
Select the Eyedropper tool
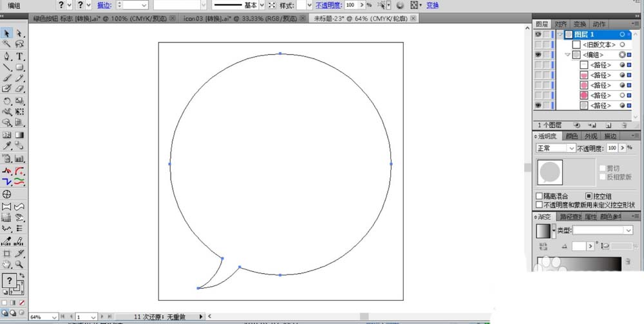(7, 145)
